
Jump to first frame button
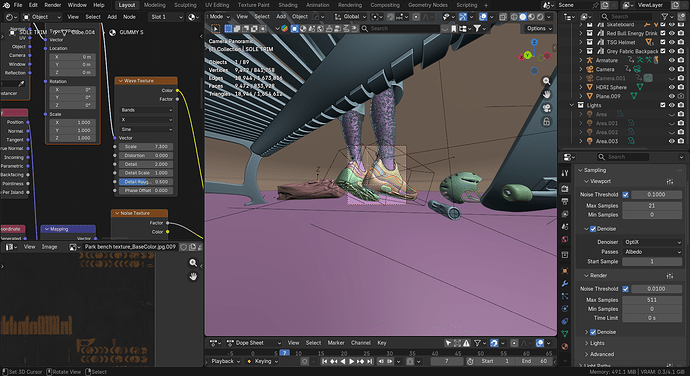tap(324, 361)
